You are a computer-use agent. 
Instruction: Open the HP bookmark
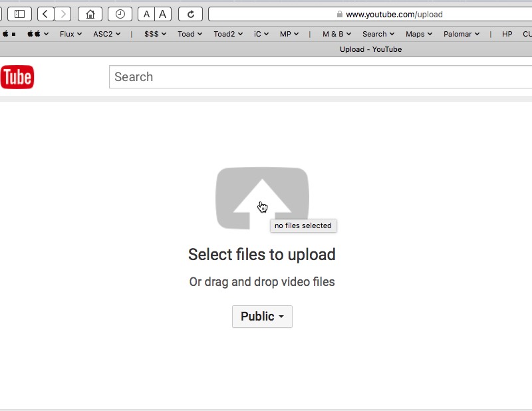(x=507, y=34)
